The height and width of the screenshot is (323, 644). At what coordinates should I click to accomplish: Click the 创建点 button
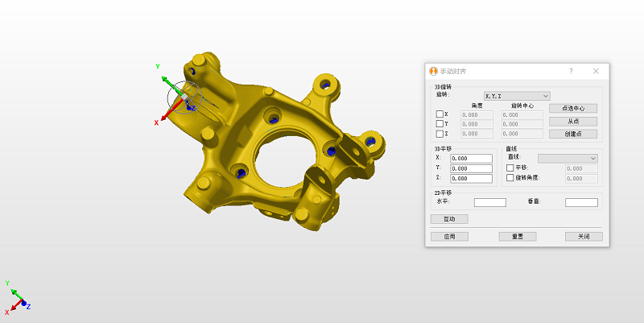(x=572, y=134)
